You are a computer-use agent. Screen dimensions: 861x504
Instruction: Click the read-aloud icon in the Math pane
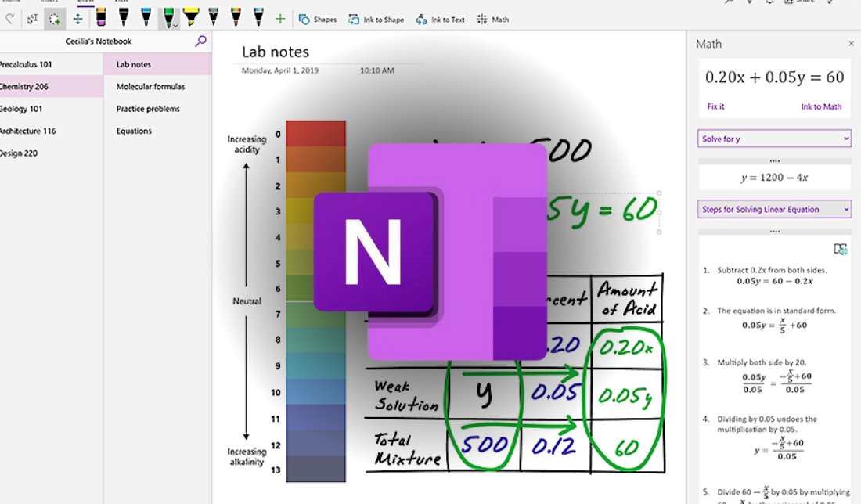click(x=840, y=248)
